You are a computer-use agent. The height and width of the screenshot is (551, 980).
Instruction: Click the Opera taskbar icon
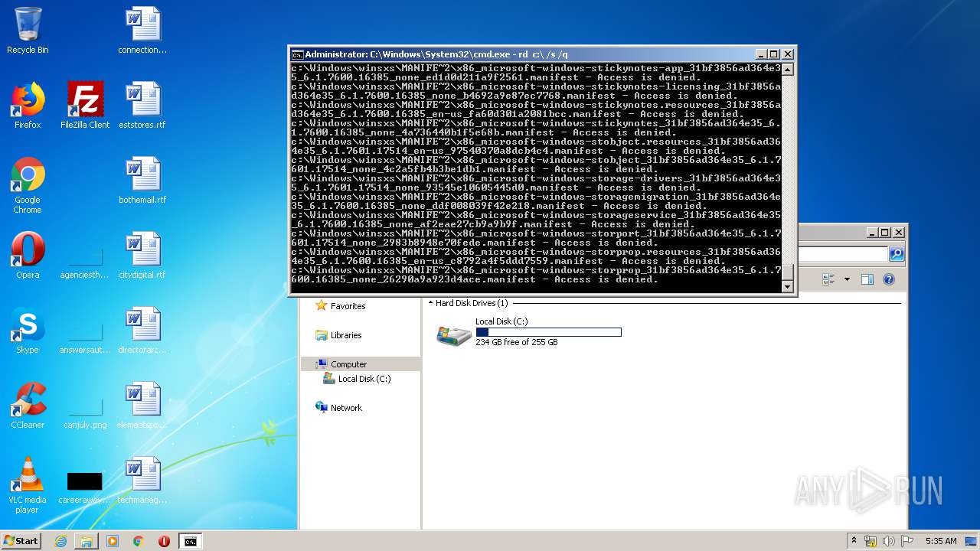click(164, 541)
